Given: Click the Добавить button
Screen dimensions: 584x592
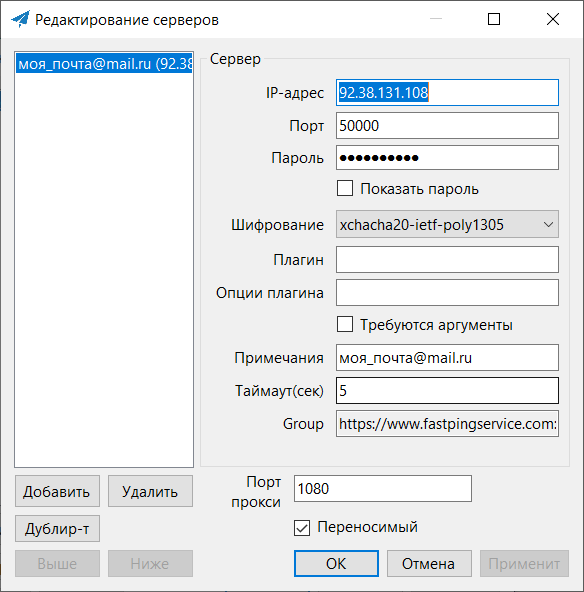Looking at the screenshot, I should click(57, 491).
